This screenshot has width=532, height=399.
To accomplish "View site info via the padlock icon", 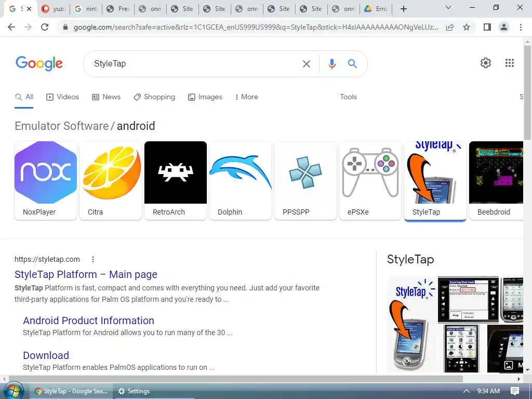I will 65,27.
